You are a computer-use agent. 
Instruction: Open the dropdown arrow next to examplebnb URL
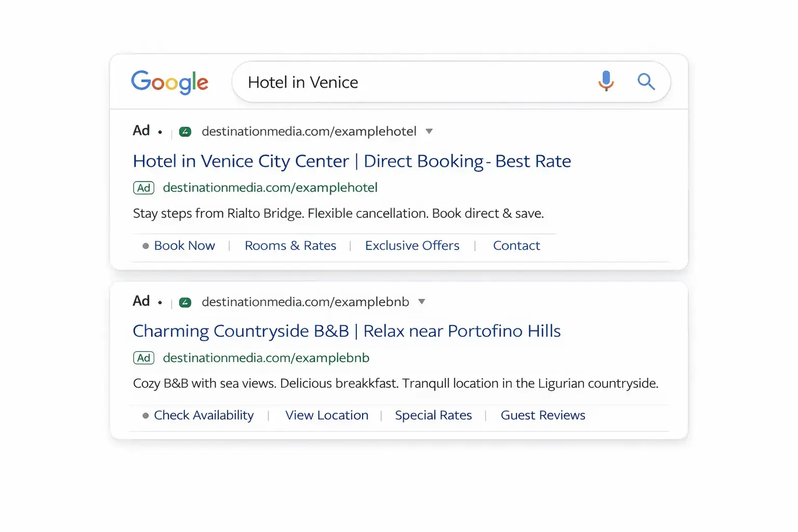click(422, 301)
